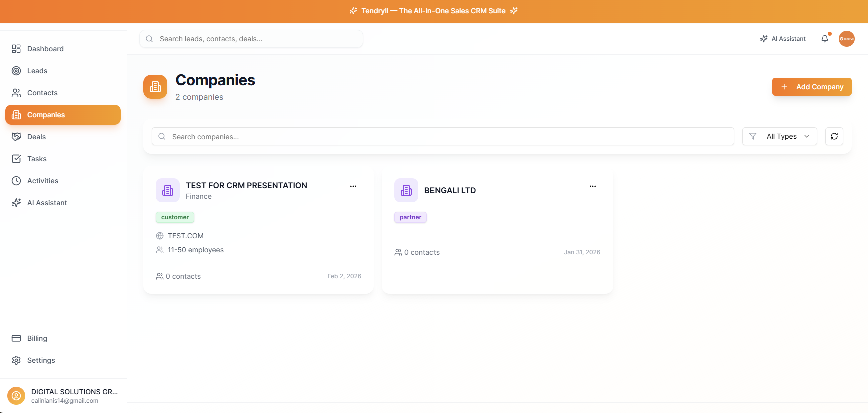Open three-dot menu on TEST FOR CRM PRESENTATION card
Screen dimensions: 868x413
click(353, 186)
